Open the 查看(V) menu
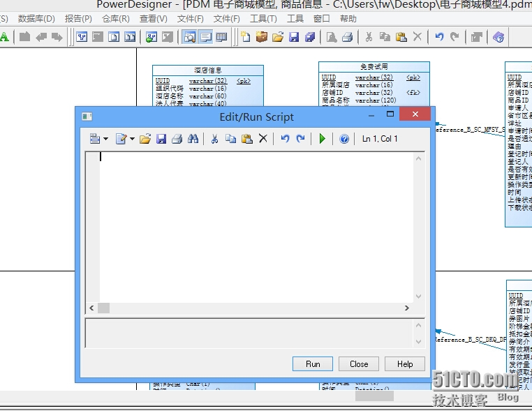 154,19
